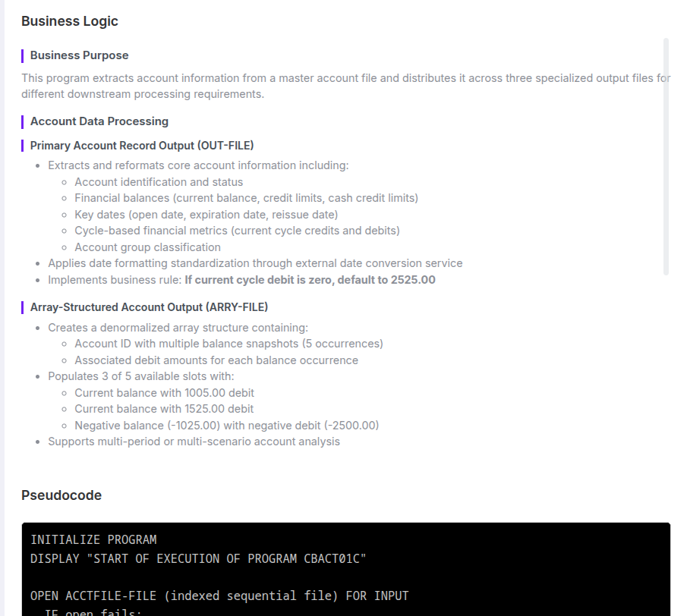The width and height of the screenshot is (687, 616).
Task: Click the INITIALIZE PROGRAM line in code block
Action: (x=93, y=540)
